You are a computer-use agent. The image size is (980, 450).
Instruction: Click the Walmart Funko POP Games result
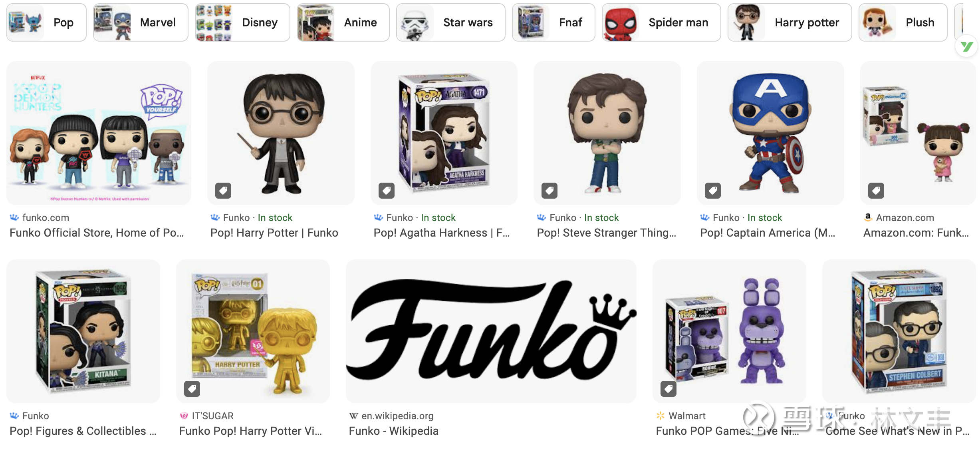point(727,431)
